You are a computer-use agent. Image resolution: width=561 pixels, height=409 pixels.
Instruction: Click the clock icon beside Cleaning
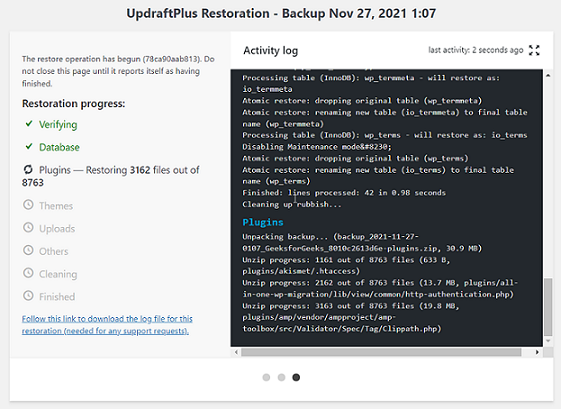pos(28,273)
